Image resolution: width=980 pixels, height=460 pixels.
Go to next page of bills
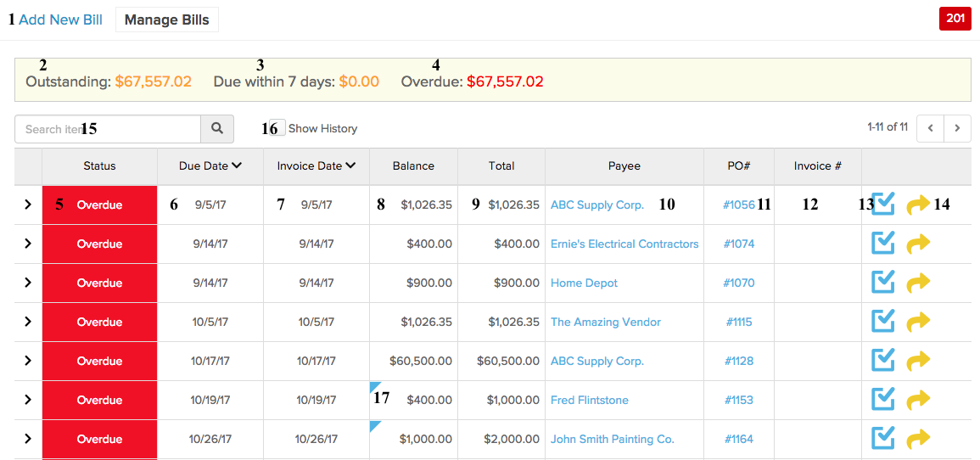click(x=957, y=128)
